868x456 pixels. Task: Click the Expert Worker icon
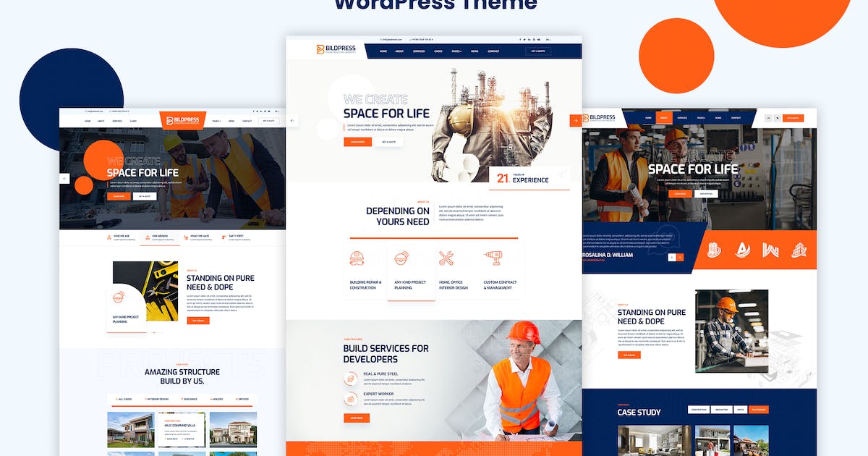350,398
